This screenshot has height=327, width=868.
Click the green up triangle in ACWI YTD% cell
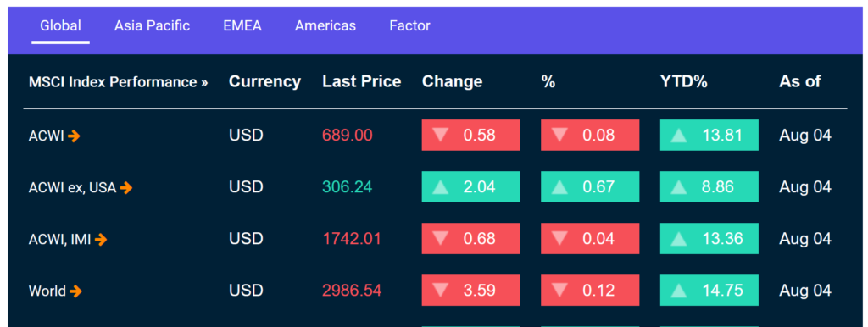tap(679, 136)
